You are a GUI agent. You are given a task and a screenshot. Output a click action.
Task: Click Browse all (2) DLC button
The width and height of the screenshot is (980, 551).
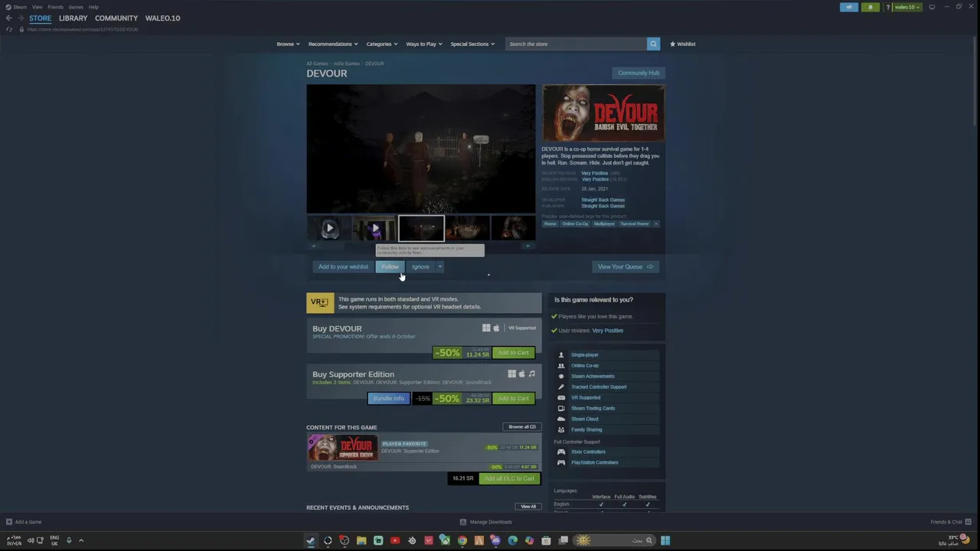[522, 427]
